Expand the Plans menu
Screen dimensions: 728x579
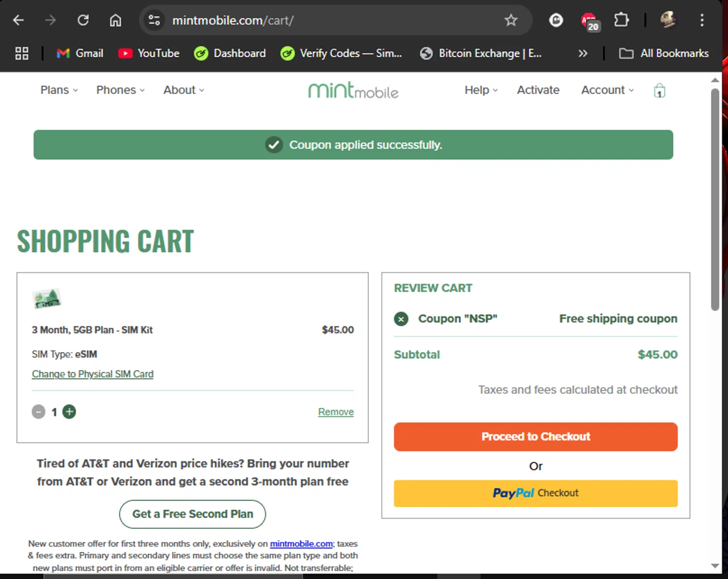tap(59, 90)
